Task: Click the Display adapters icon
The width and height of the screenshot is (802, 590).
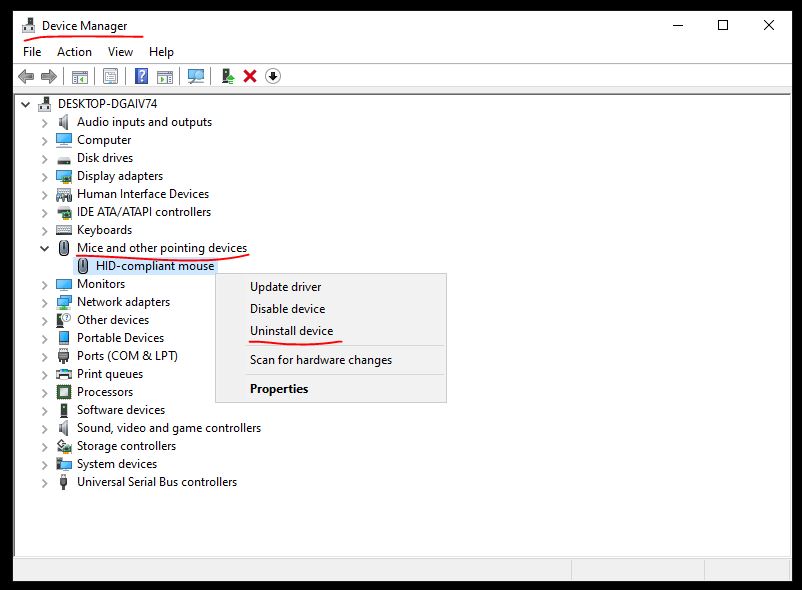Action: point(64,176)
